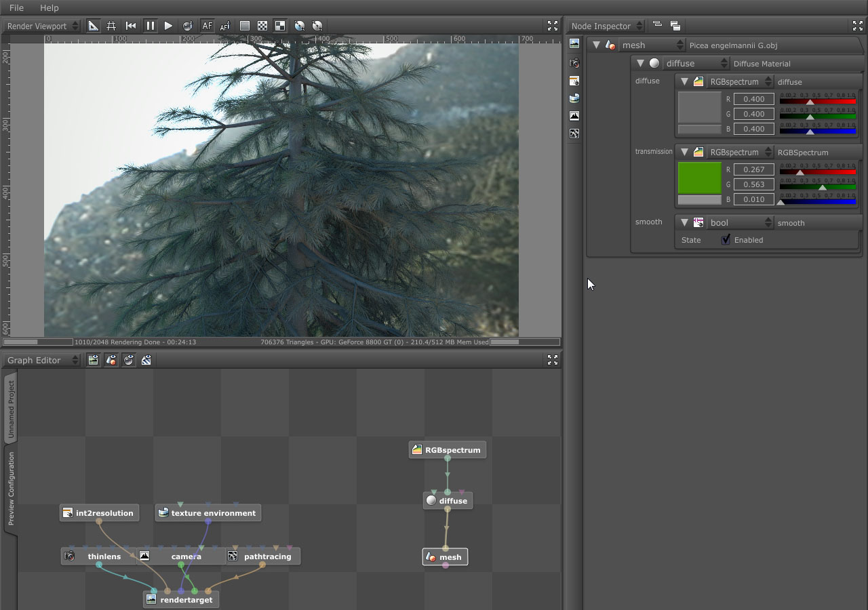Image resolution: width=868 pixels, height=610 pixels.
Task: Maximize the Render Viewport panel
Action: coord(553,26)
